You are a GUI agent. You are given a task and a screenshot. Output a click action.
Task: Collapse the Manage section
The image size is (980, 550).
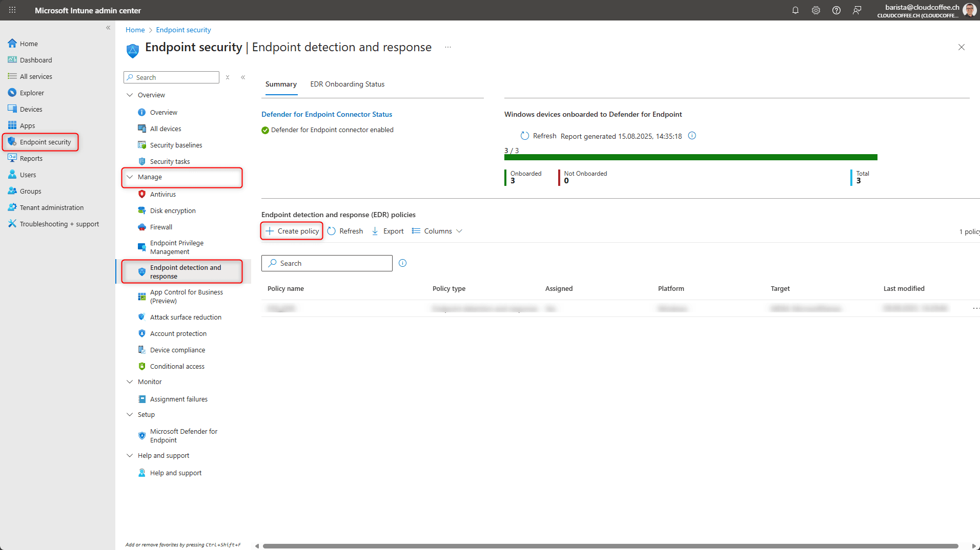tap(130, 177)
